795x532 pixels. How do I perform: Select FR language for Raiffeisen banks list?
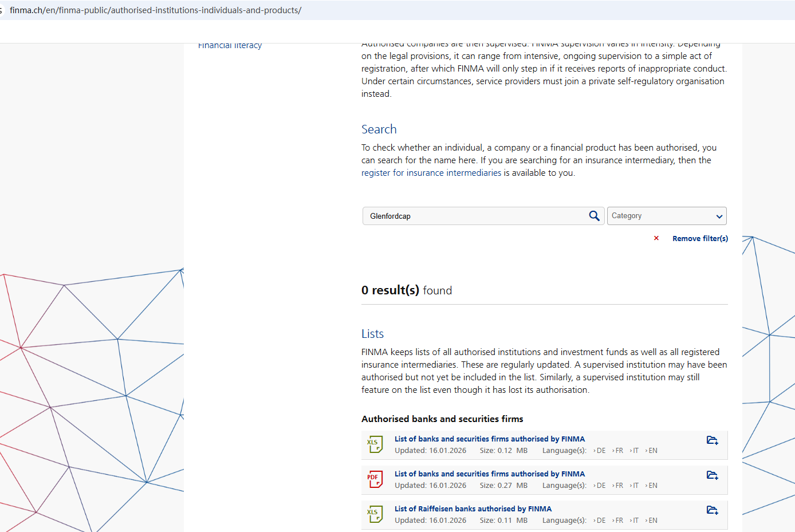619,521
